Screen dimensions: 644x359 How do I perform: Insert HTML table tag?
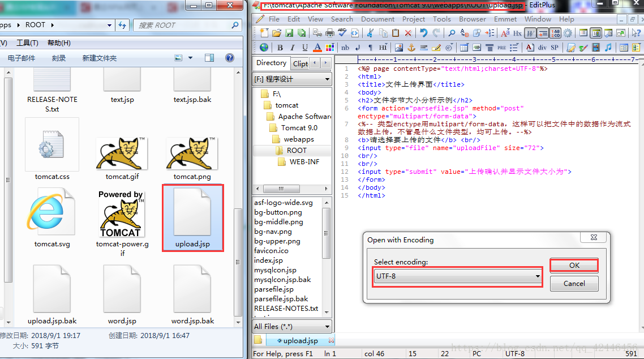coord(464,48)
